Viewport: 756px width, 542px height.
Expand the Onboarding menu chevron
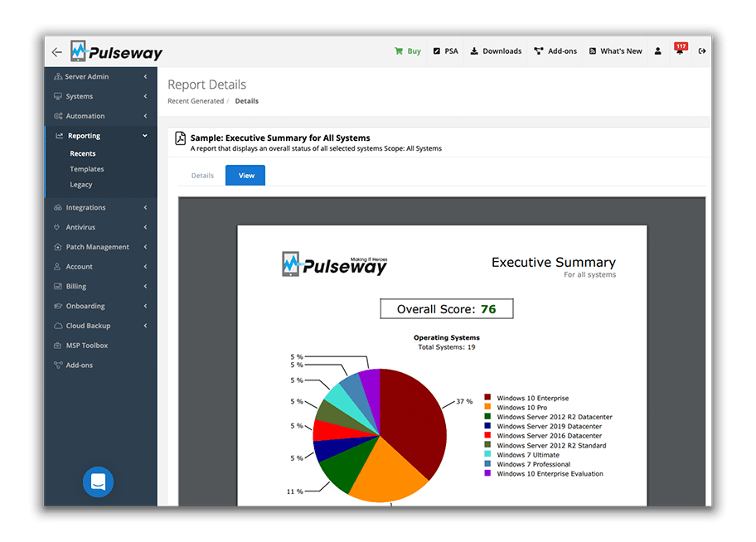tap(145, 306)
